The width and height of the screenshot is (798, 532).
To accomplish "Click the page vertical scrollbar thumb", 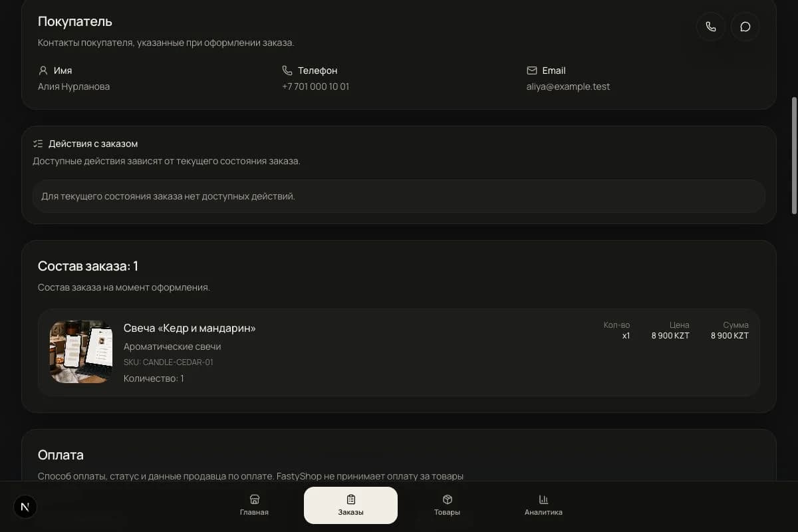I will coord(794,156).
